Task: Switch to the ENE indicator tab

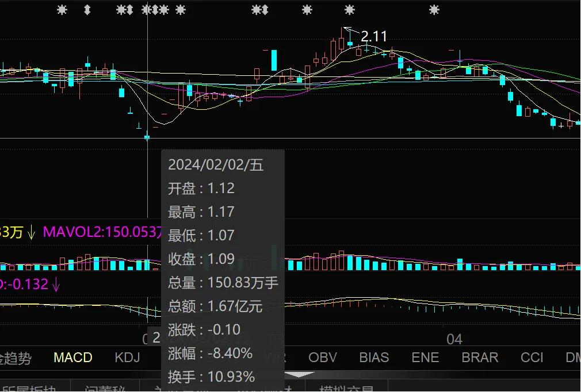Action: (x=425, y=358)
